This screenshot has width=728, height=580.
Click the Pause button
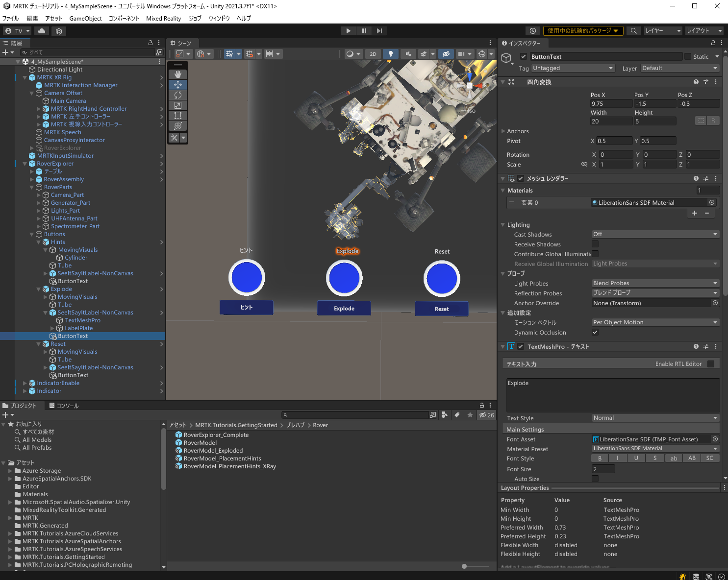(364, 31)
